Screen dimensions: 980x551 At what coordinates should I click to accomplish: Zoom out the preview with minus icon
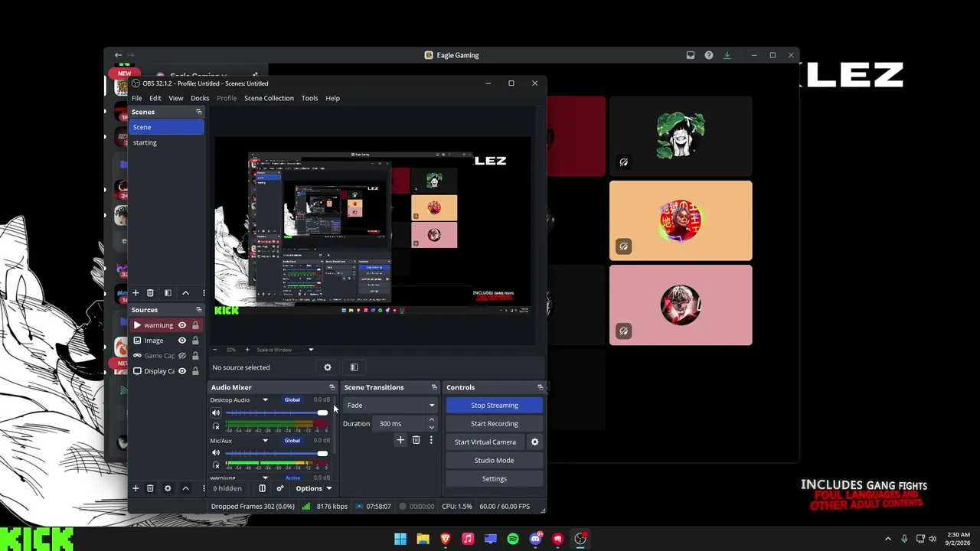click(215, 350)
